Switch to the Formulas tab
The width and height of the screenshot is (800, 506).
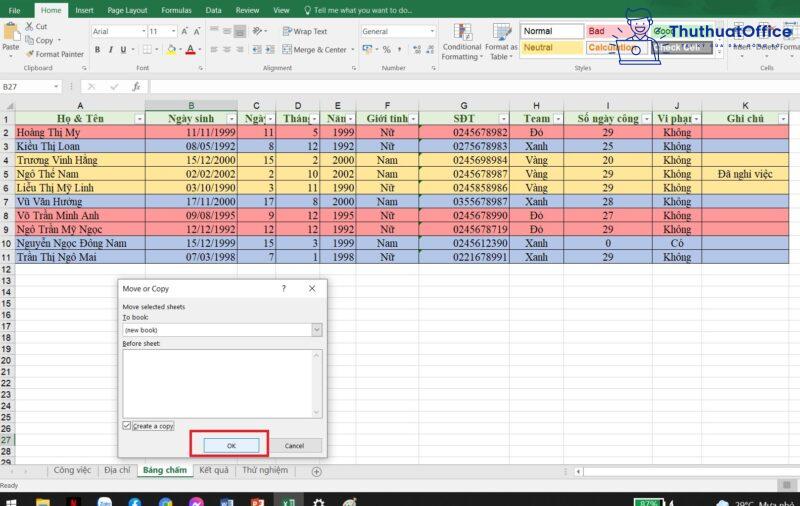pos(176,10)
